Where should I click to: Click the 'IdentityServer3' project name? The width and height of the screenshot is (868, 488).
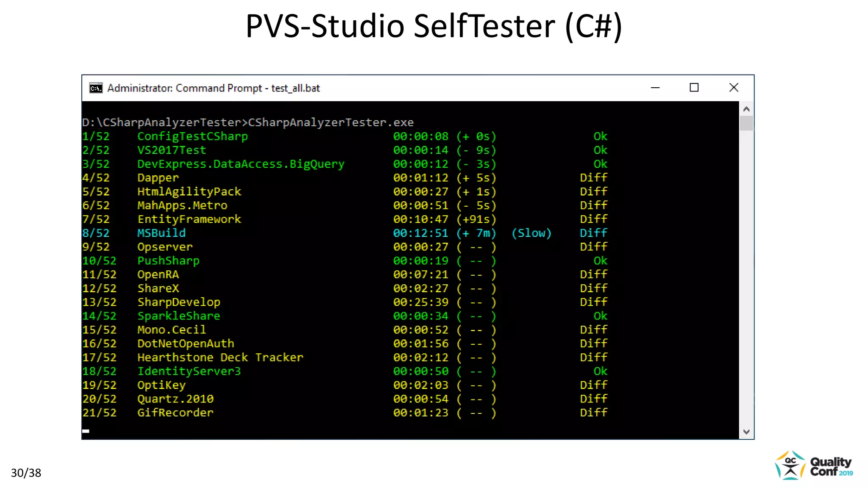[x=189, y=371]
